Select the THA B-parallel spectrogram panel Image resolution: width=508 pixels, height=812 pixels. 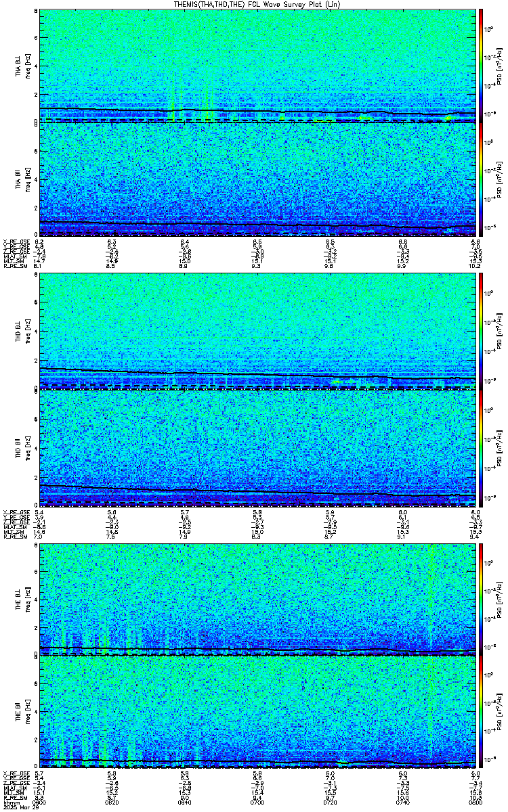point(257,179)
